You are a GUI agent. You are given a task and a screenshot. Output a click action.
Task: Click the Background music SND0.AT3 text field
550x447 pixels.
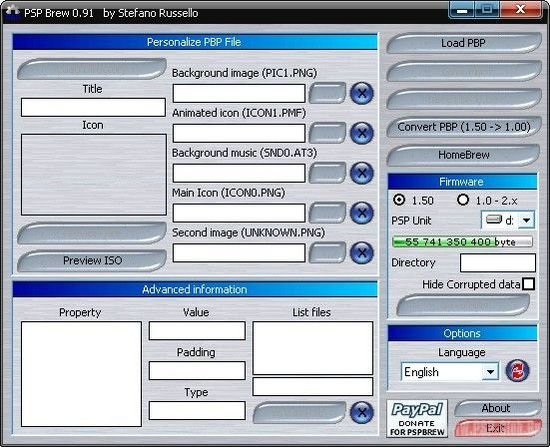pos(239,173)
